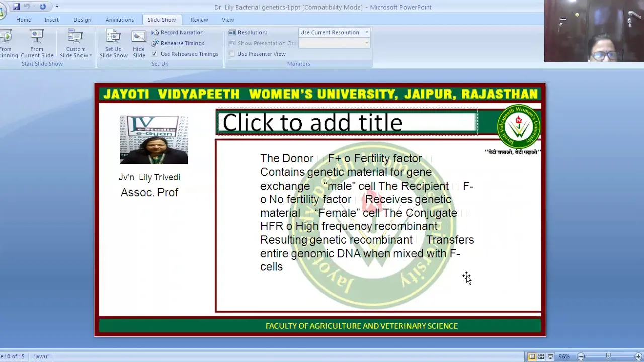Viewport: 644px width, 362px height.
Task: Click the Redo icon in quick access toolbar
Action: tap(43, 7)
